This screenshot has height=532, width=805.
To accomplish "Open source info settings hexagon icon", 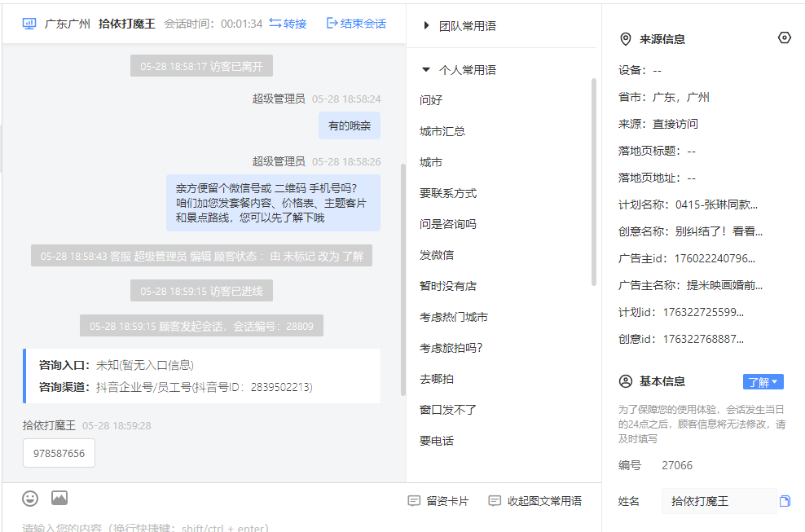I will tap(784, 37).
